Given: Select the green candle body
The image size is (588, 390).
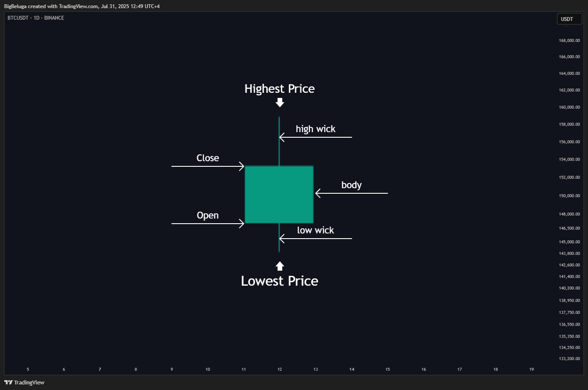Looking at the screenshot, I should coord(279,195).
